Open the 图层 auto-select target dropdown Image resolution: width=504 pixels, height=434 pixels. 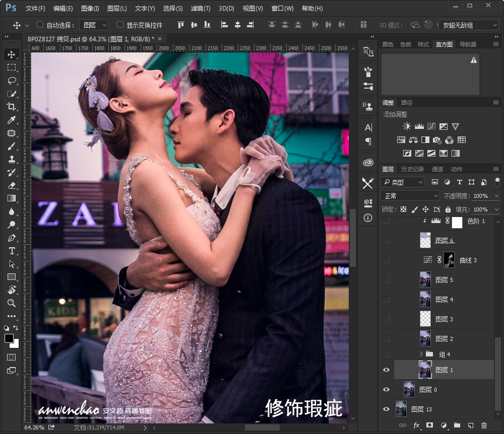click(x=94, y=25)
